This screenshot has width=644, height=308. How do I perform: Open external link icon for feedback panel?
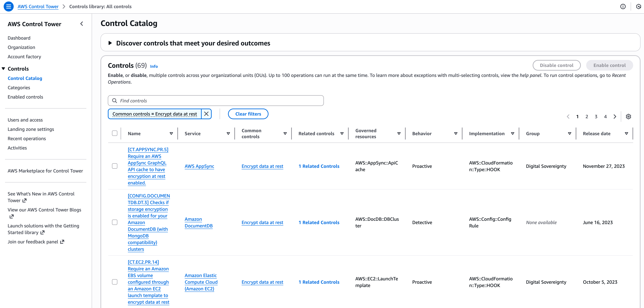click(62, 242)
